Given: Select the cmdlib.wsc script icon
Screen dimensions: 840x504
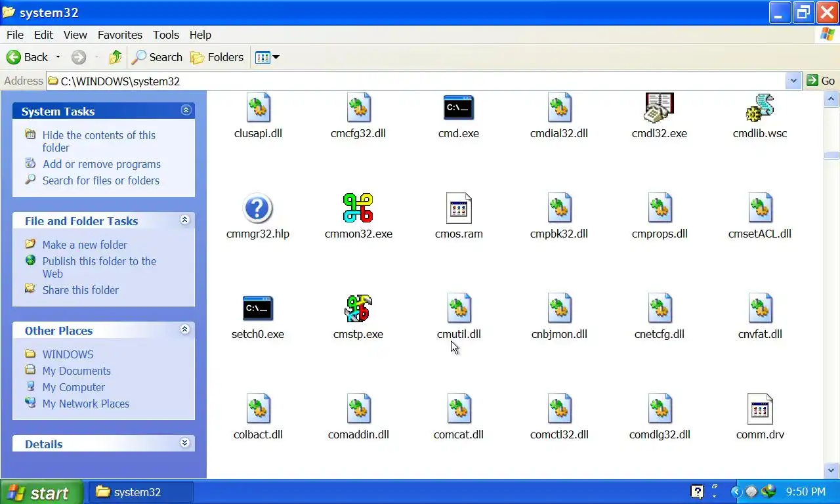Looking at the screenshot, I should [760, 108].
